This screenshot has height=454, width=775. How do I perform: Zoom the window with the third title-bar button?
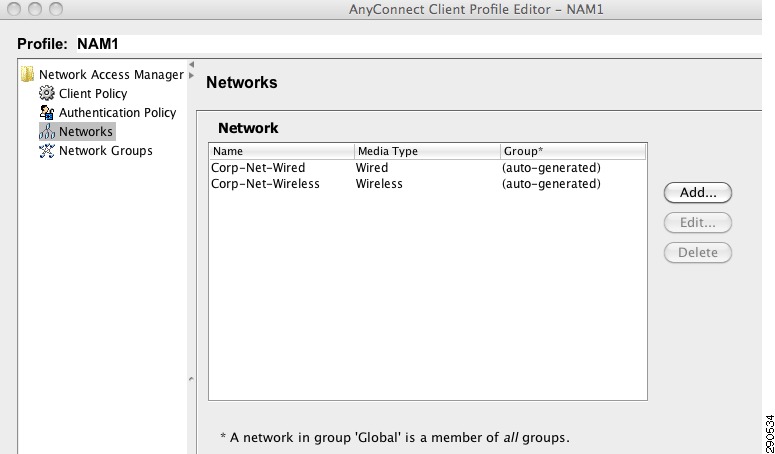click(56, 9)
